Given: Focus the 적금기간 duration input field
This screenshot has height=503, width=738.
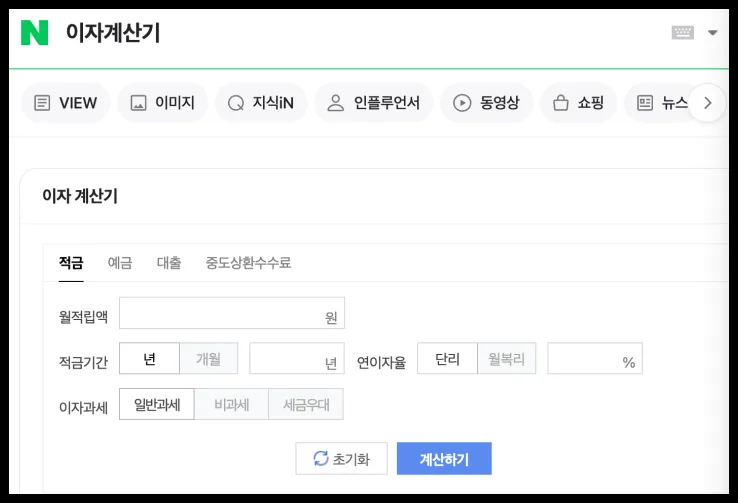Looking at the screenshot, I should point(297,359).
